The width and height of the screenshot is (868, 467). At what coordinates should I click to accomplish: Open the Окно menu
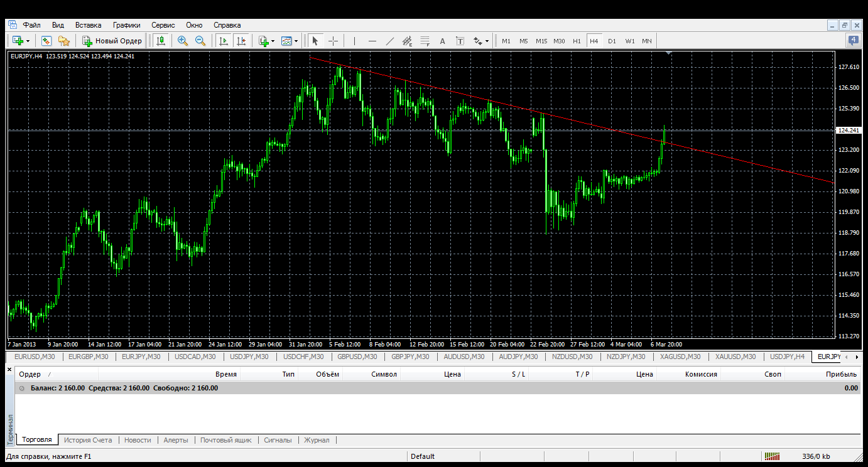click(194, 25)
